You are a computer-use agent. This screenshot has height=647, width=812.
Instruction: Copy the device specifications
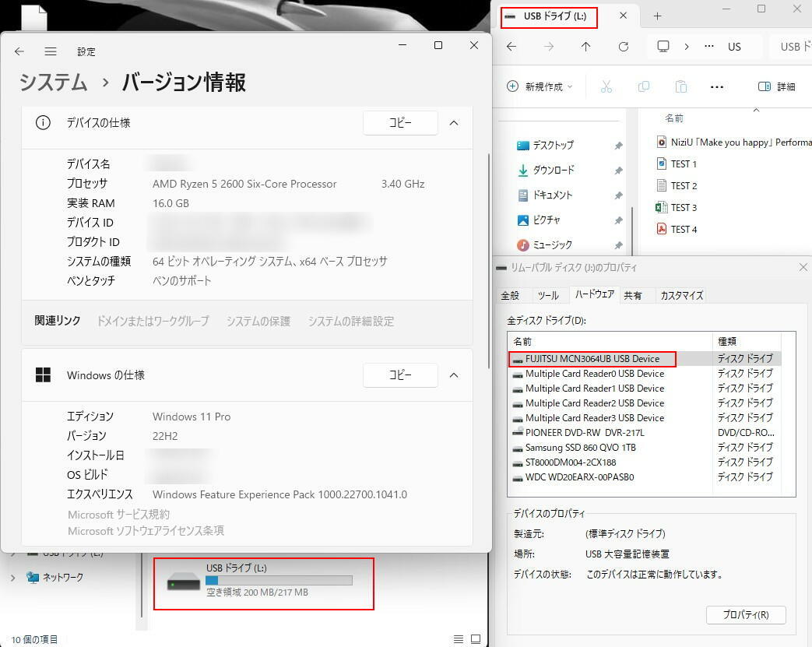point(400,123)
